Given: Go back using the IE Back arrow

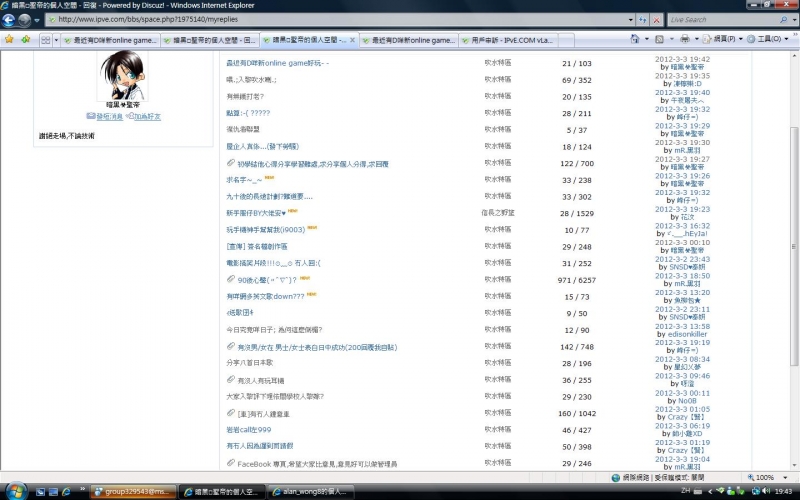Looking at the screenshot, I should (x=9, y=20).
